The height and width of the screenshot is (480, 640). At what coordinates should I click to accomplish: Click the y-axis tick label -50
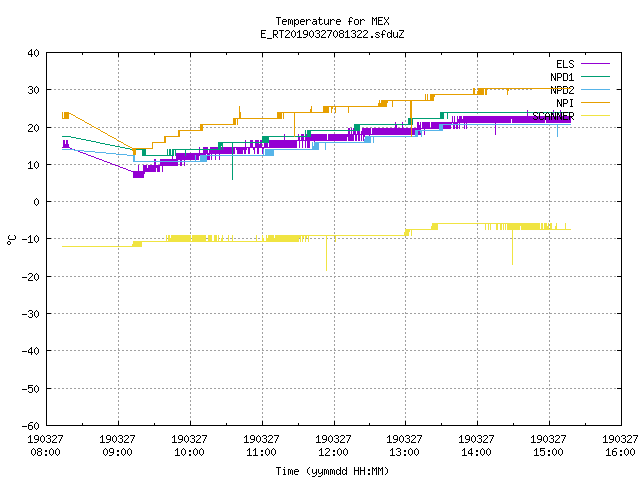tap(31, 389)
